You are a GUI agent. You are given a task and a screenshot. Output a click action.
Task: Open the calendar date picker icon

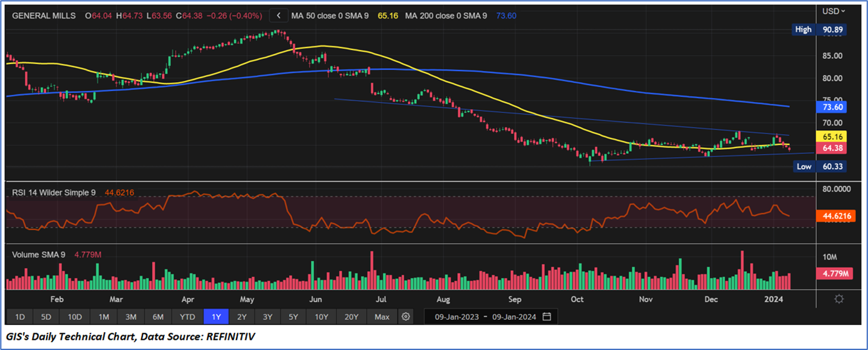pos(547,317)
